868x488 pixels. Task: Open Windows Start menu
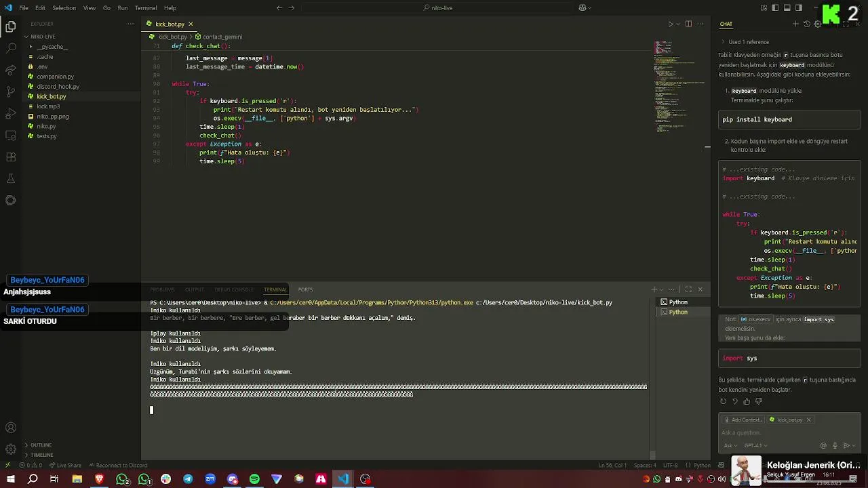click(11, 479)
